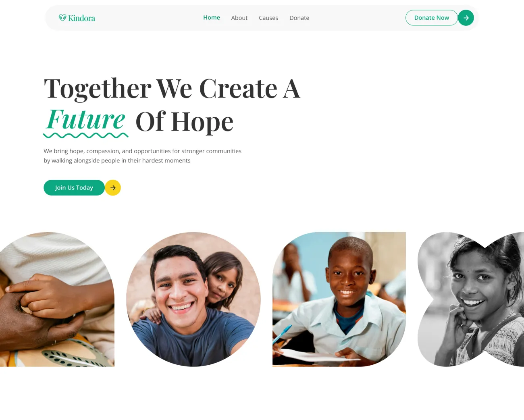Click the Together We Create A headline

[x=172, y=89]
